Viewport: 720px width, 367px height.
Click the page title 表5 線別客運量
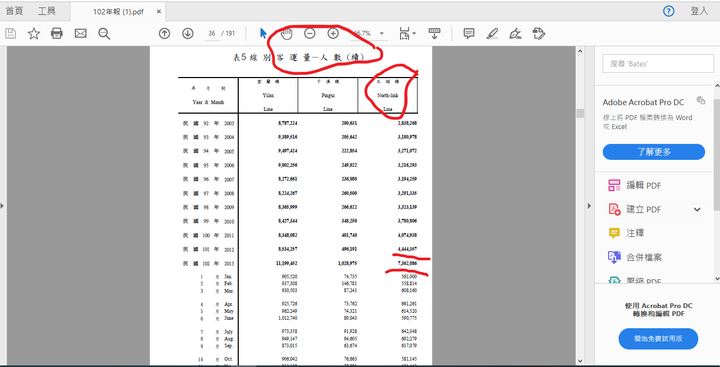(x=298, y=57)
